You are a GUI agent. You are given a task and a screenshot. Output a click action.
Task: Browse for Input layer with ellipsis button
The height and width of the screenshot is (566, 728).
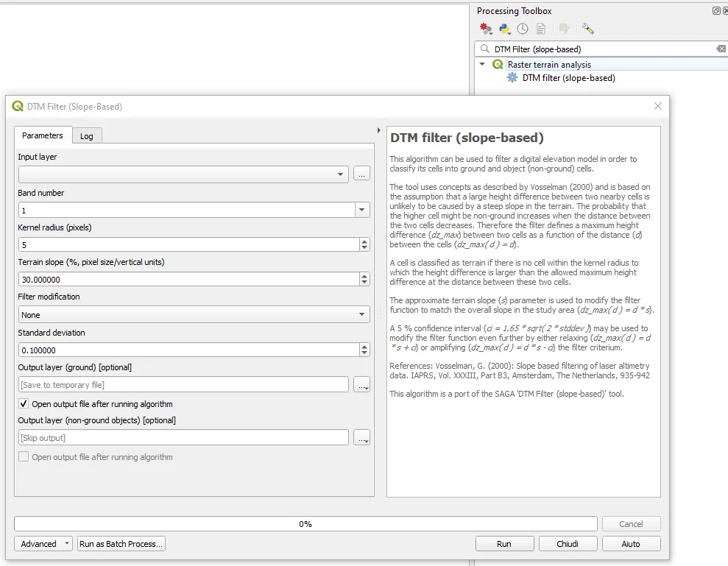click(x=361, y=174)
